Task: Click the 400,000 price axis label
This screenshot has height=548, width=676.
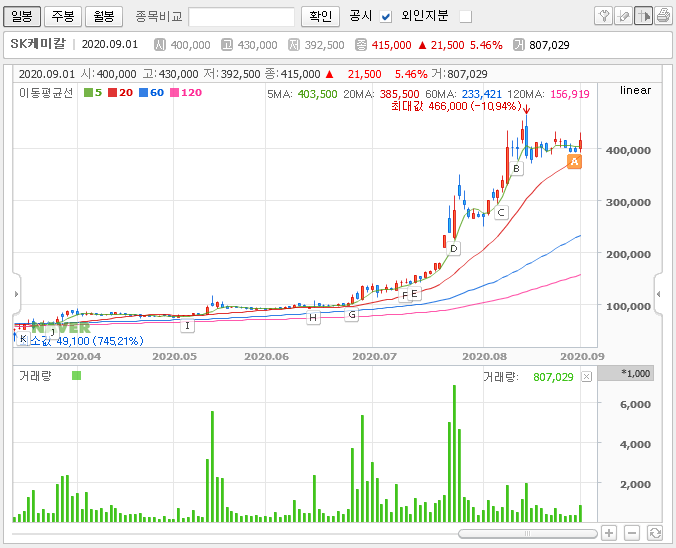Action: click(628, 150)
